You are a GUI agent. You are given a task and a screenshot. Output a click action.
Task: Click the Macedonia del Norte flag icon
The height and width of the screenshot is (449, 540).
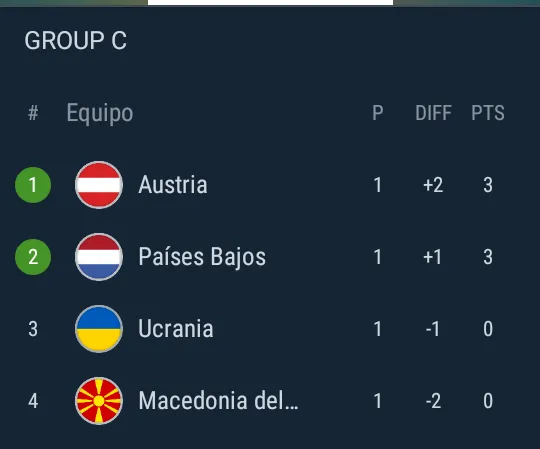coord(99,401)
